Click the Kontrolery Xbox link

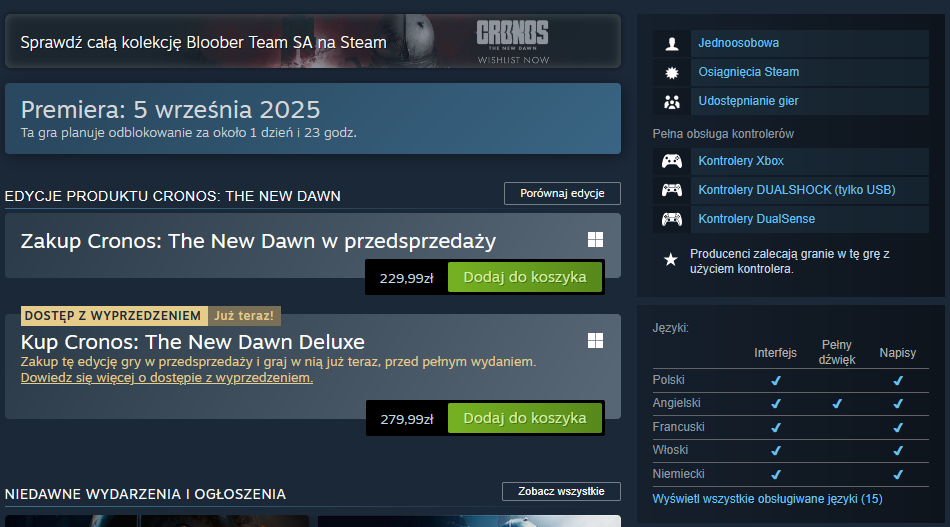(x=741, y=162)
